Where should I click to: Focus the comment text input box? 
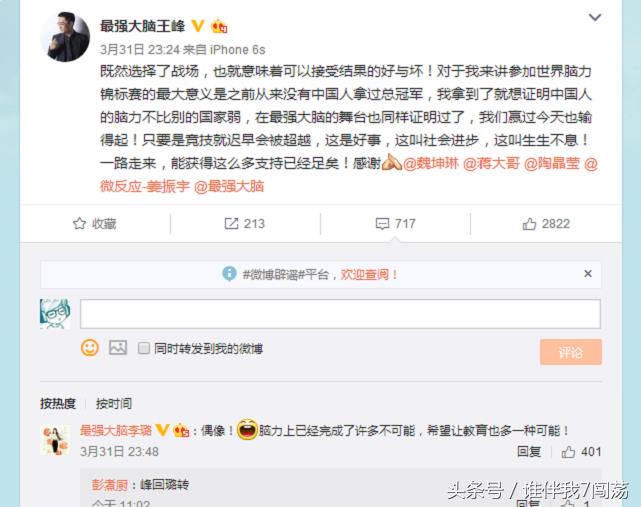coord(340,314)
